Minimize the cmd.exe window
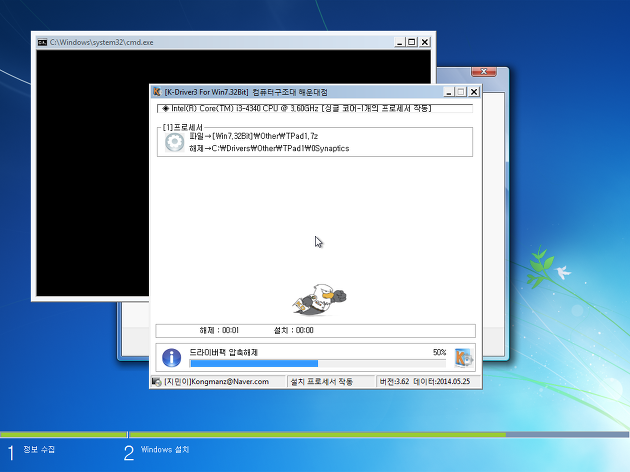This screenshot has height=472, width=630. 399,42
